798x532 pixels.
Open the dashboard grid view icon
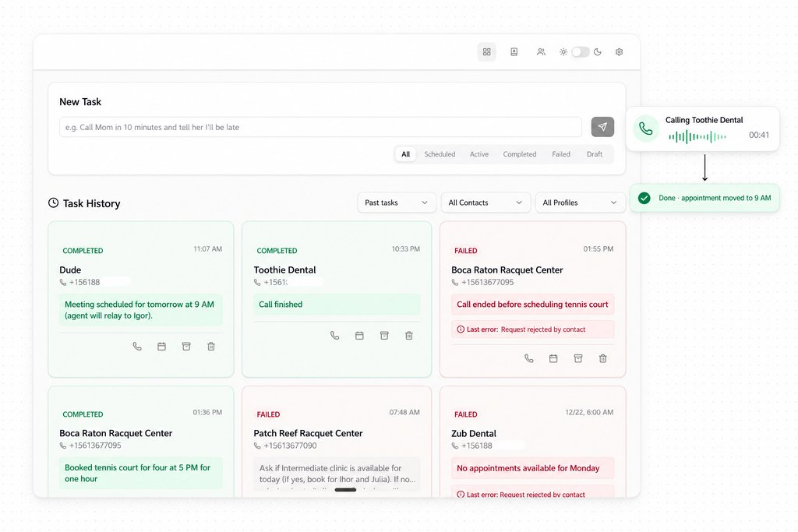(486, 52)
